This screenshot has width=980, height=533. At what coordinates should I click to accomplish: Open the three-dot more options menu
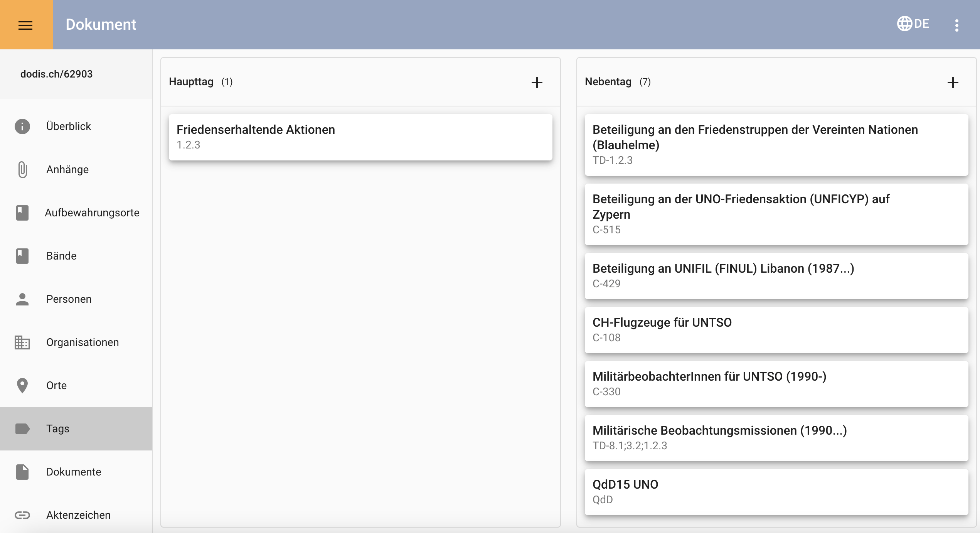click(x=956, y=25)
